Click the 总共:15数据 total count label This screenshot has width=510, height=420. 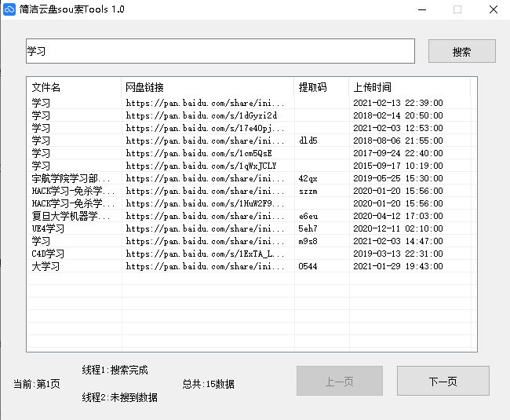pos(208,384)
